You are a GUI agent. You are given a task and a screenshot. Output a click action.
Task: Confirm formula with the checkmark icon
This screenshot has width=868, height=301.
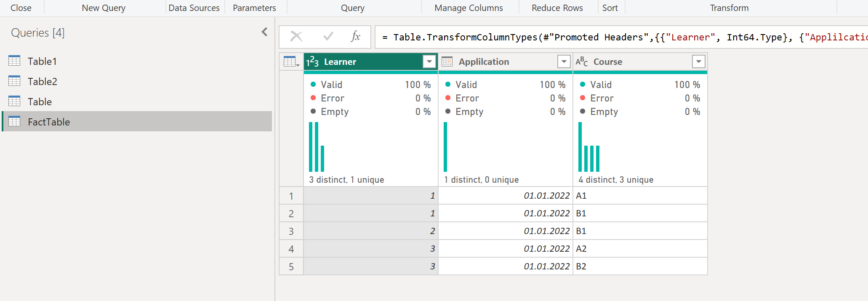328,37
